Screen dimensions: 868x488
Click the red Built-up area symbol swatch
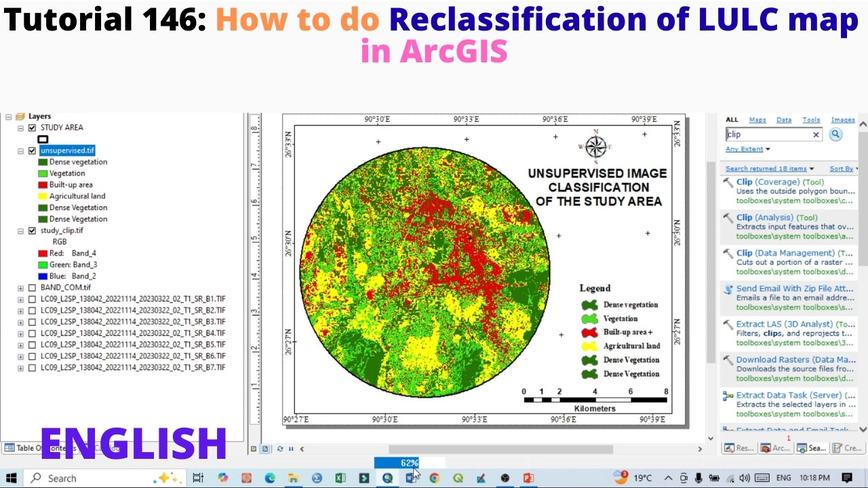[x=43, y=185]
